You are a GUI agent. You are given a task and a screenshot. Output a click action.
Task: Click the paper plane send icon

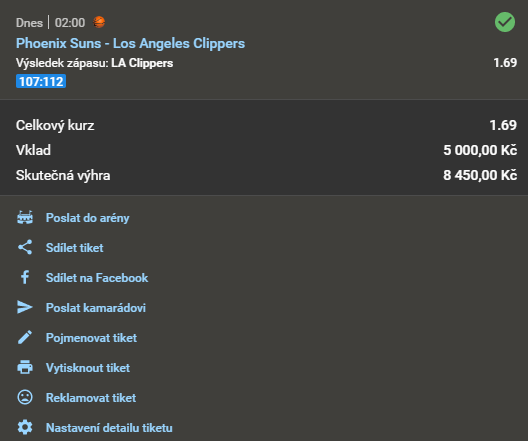[x=25, y=307]
